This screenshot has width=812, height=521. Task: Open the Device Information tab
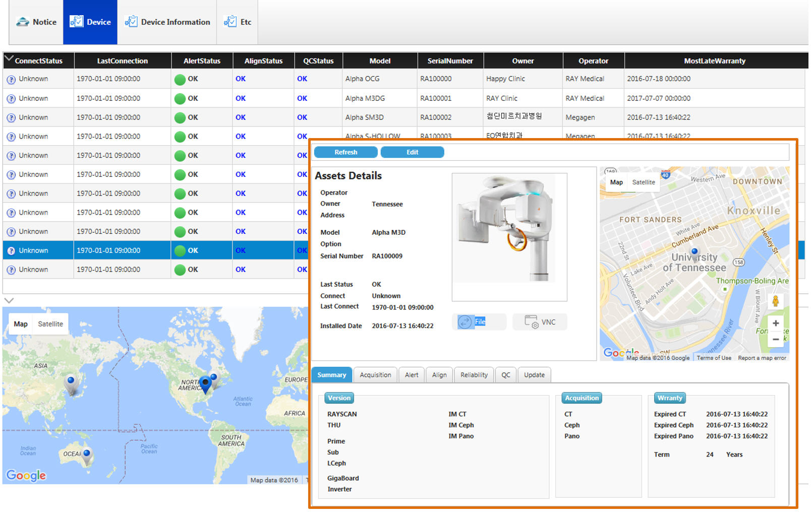(x=167, y=22)
